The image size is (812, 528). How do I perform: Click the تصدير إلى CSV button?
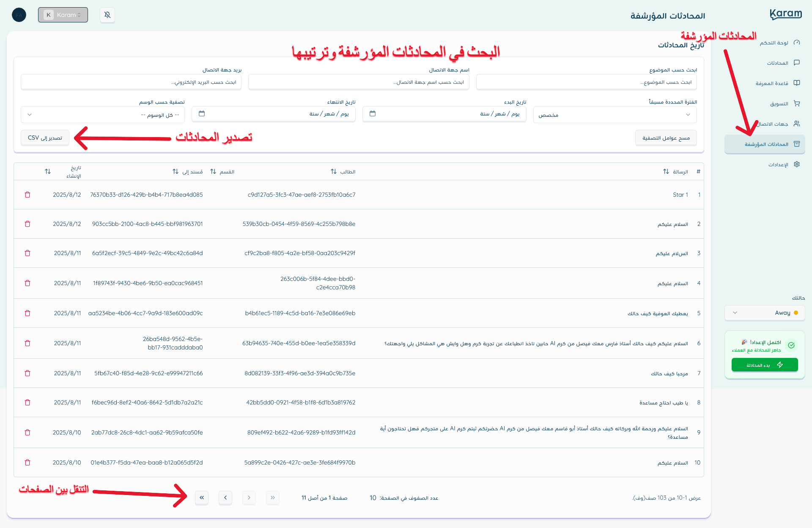tap(45, 137)
